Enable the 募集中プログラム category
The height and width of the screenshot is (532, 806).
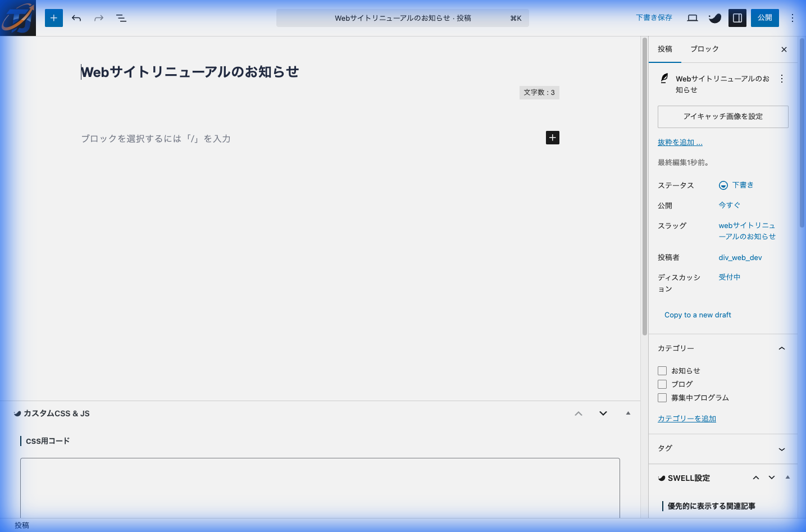click(x=662, y=397)
